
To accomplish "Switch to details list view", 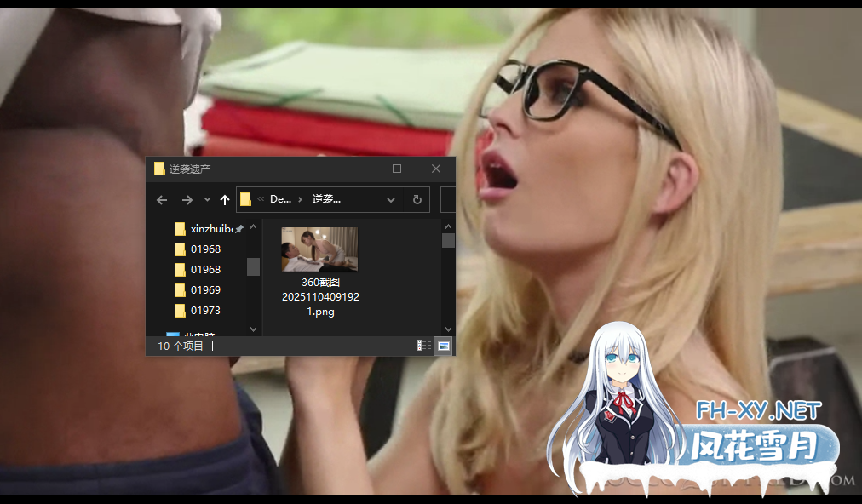I will coord(424,346).
